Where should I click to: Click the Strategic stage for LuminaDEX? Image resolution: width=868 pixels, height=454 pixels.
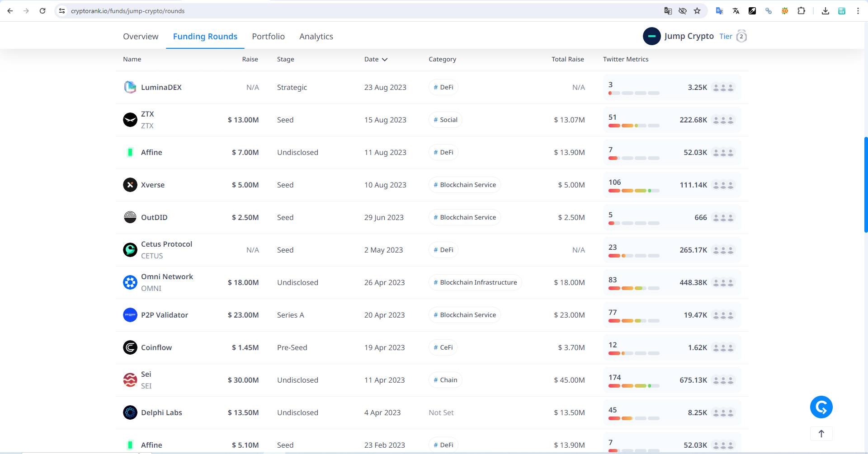point(292,87)
